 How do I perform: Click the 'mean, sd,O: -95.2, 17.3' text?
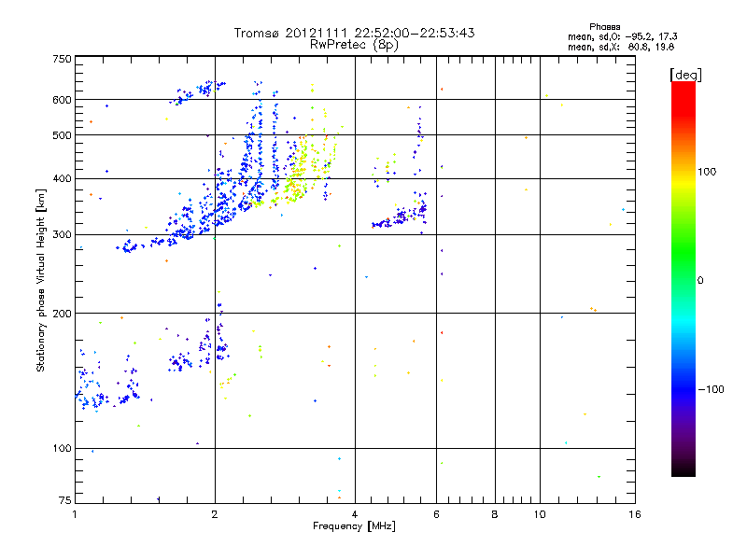pyautogui.click(x=622, y=36)
